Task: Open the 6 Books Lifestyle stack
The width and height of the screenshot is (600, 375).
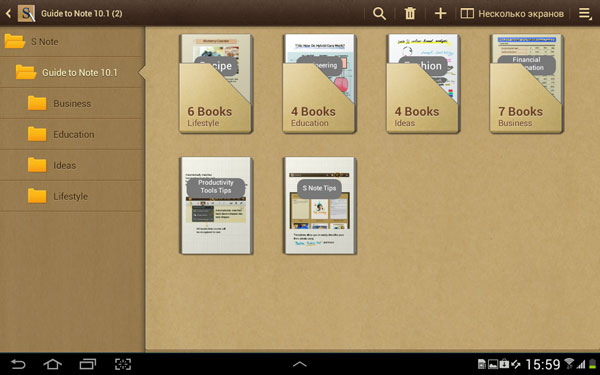Action: (216, 84)
